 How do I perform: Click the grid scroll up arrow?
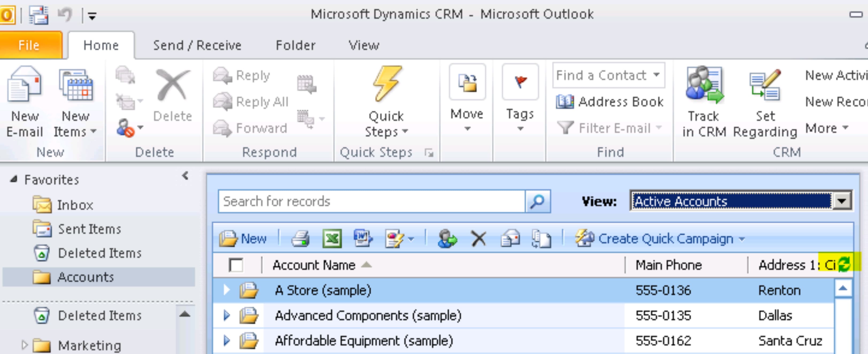843,288
